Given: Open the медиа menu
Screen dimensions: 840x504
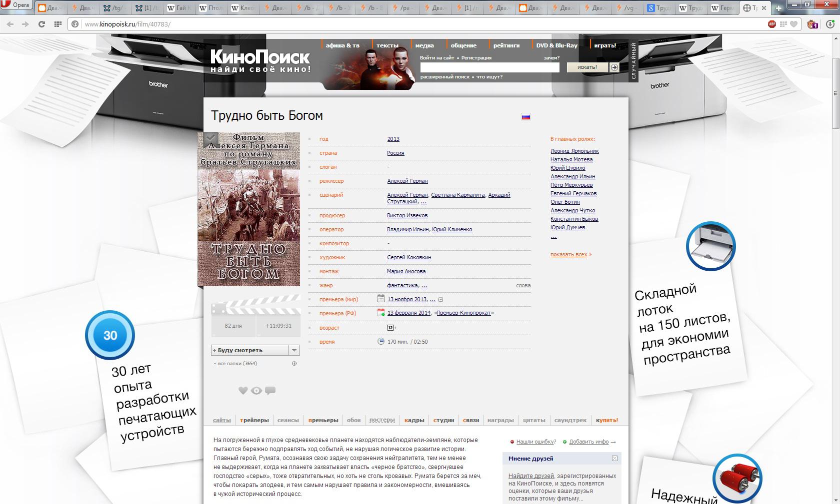Looking at the screenshot, I should 424,45.
